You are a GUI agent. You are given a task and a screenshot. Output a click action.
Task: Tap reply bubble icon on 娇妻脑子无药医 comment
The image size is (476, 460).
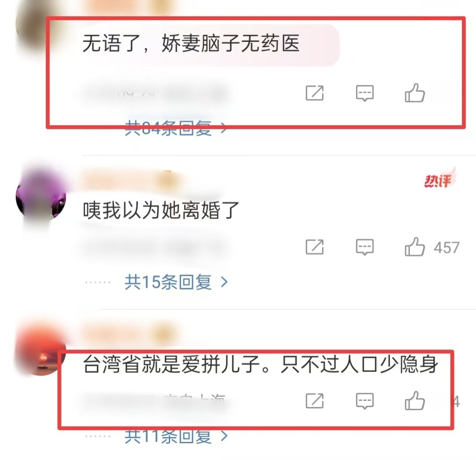pyautogui.click(x=364, y=93)
